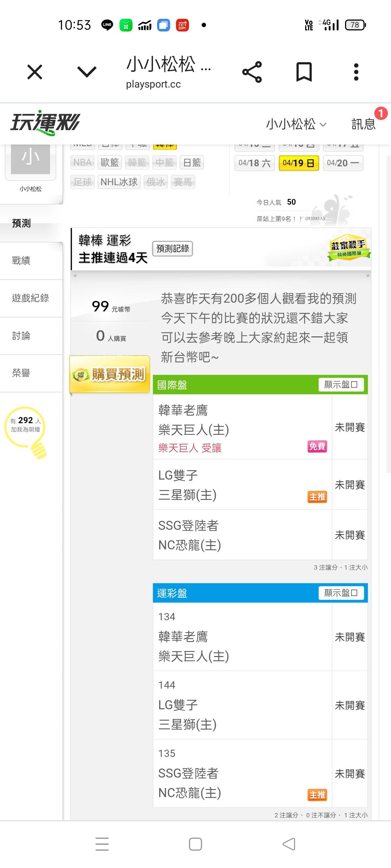391x868 pixels.
Task: Bookmark this page with the bookmark icon
Action: pos(304,72)
